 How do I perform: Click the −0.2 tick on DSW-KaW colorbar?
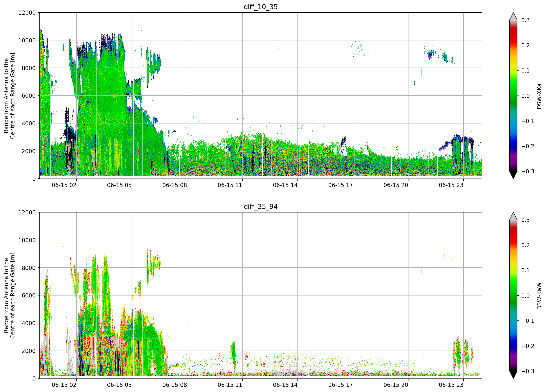(x=528, y=346)
